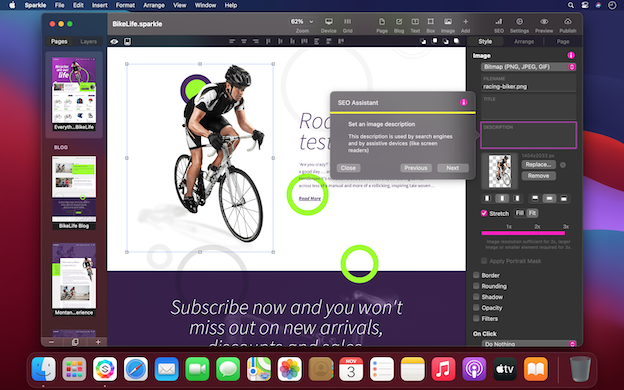Open the 62% Zoom dropdown
Image resolution: width=624 pixels, height=390 pixels.
[302, 21]
